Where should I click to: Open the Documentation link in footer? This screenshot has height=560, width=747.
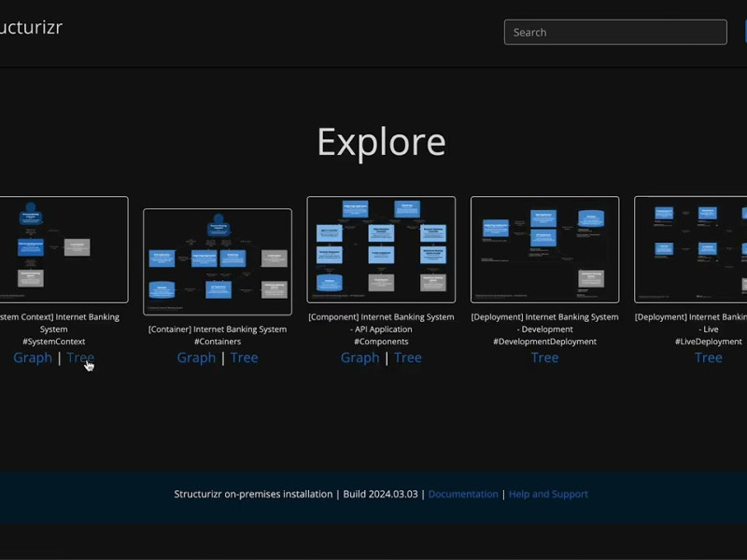click(463, 495)
